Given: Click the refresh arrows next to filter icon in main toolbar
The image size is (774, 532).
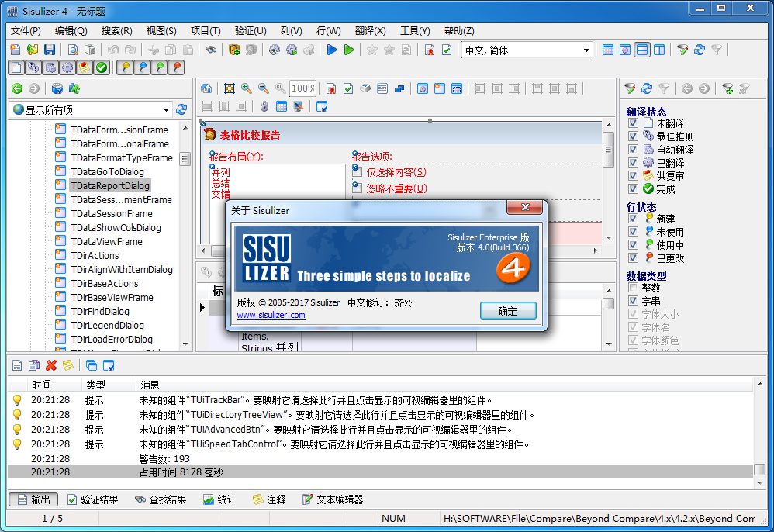Looking at the screenshot, I should pos(700,50).
